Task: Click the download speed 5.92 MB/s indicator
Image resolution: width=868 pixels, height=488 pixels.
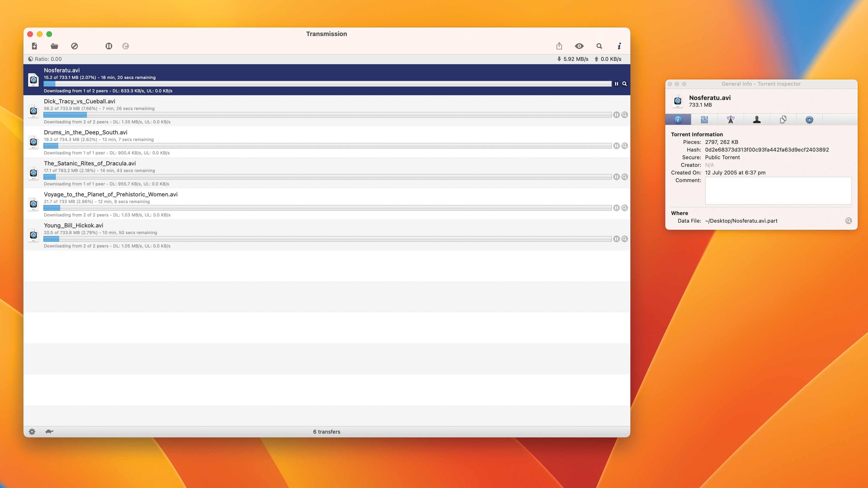Action: 572,59
